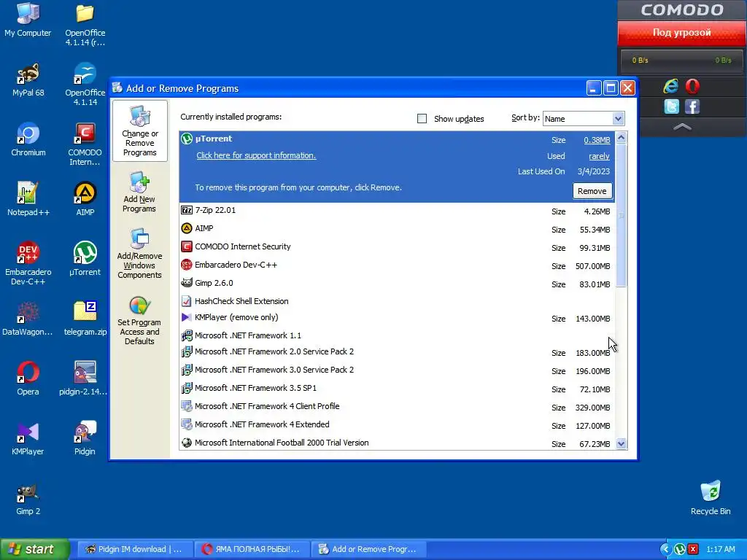Switch to Pidgin IM download taskbar item

coord(135,549)
